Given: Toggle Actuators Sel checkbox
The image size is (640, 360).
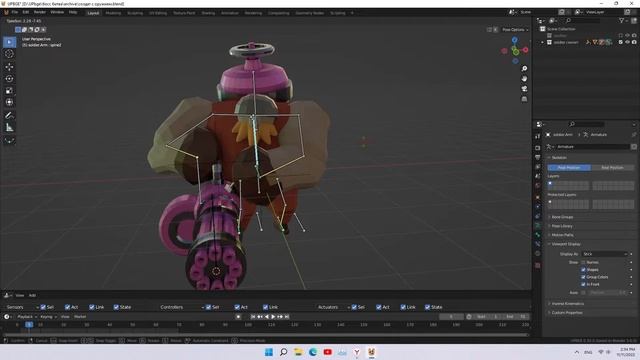Looking at the screenshot, I should (354, 307).
